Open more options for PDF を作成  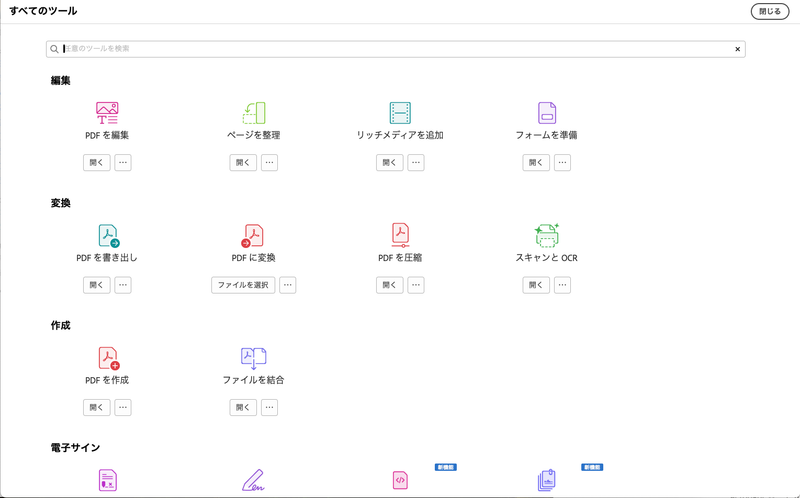[x=122, y=408]
